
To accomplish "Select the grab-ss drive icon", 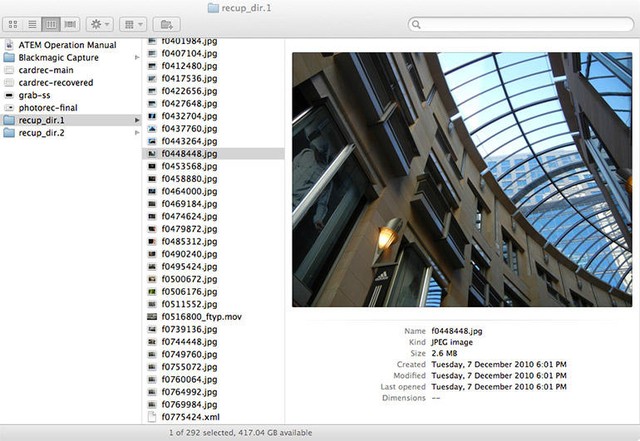I will (x=9, y=96).
